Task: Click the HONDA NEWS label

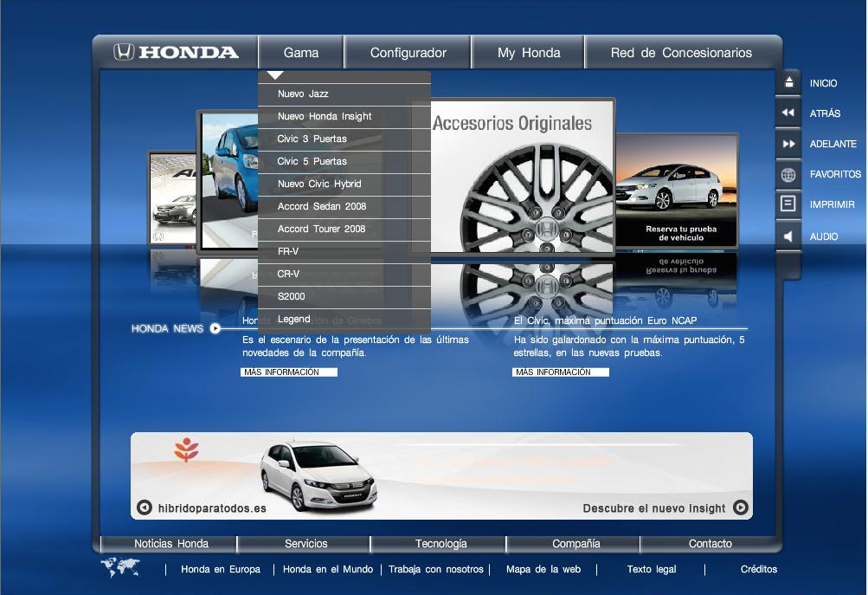Action: [167, 328]
